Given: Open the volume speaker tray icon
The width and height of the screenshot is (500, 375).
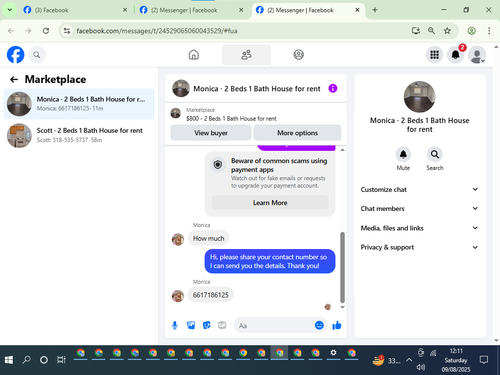Looking at the screenshot, I should [421, 367].
